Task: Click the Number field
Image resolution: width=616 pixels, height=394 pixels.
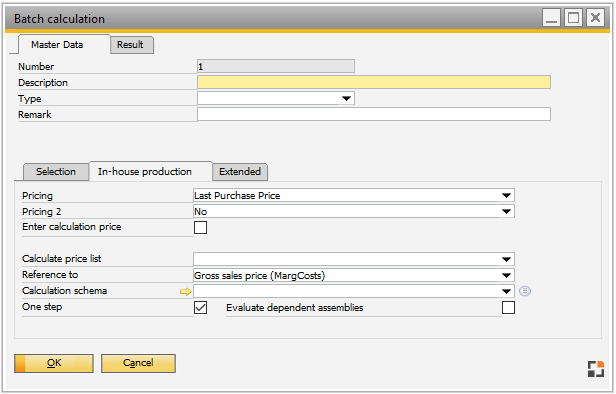Action: click(276, 66)
